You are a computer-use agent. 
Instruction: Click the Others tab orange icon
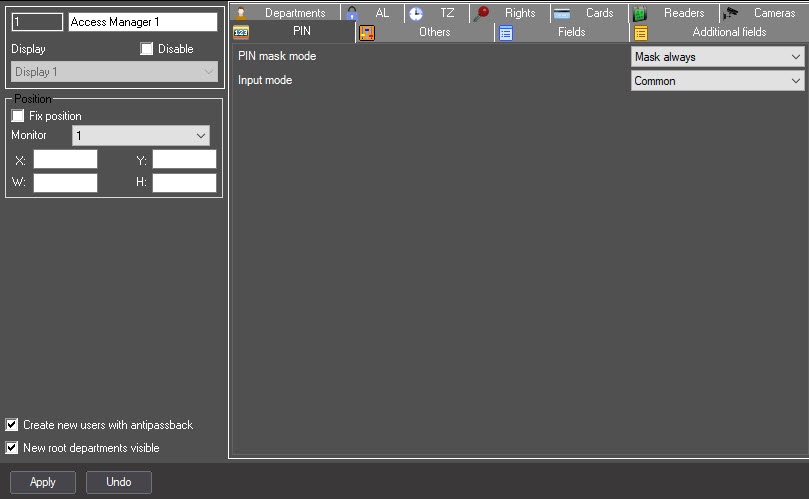click(367, 33)
